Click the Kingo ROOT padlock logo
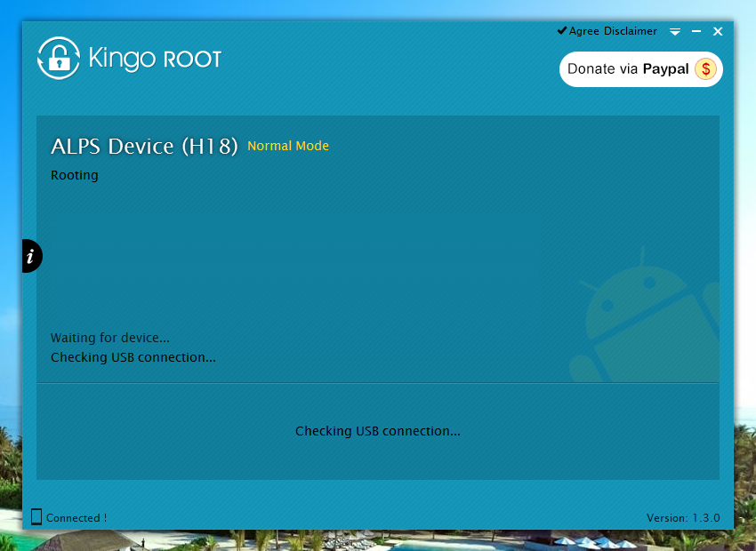The height and width of the screenshot is (551, 756). tap(59, 59)
